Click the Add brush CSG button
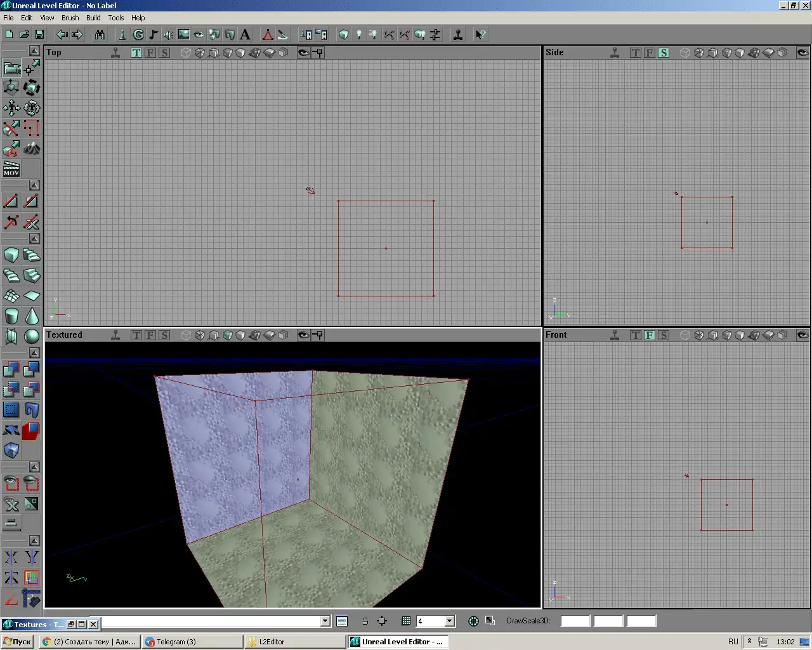This screenshot has height=650, width=812. 11,369
